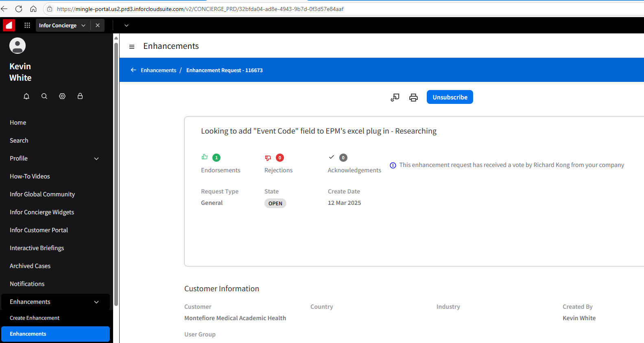The image size is (644, 343).
Task: Open Profile in the sidebar
Action: click(19, 158)
